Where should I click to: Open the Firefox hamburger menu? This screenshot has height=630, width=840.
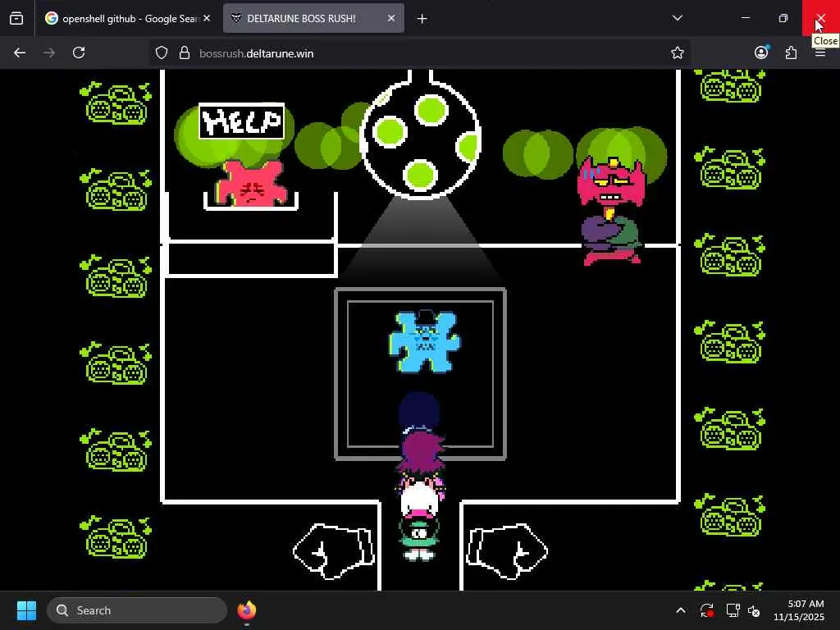(820, 53)
